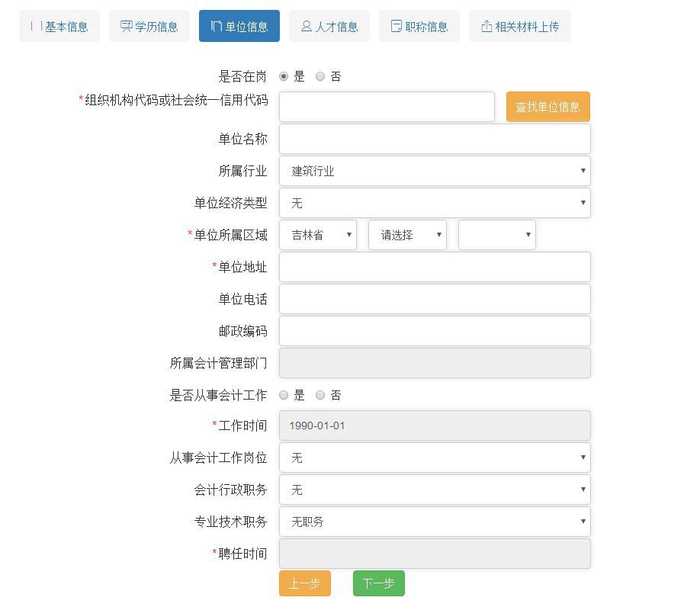700x607 pixels.
Task: Select 否 for 是否在岗
Action: coord(320,75)
